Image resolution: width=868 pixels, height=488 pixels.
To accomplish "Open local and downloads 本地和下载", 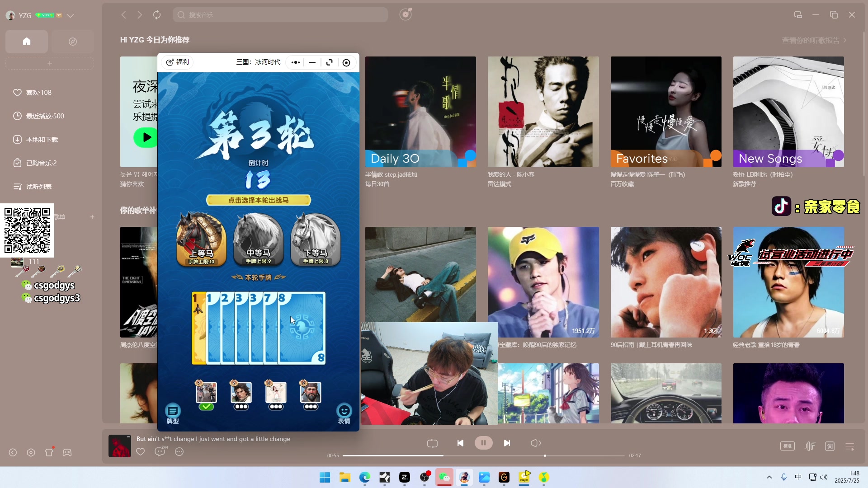I will pos(36,140).
